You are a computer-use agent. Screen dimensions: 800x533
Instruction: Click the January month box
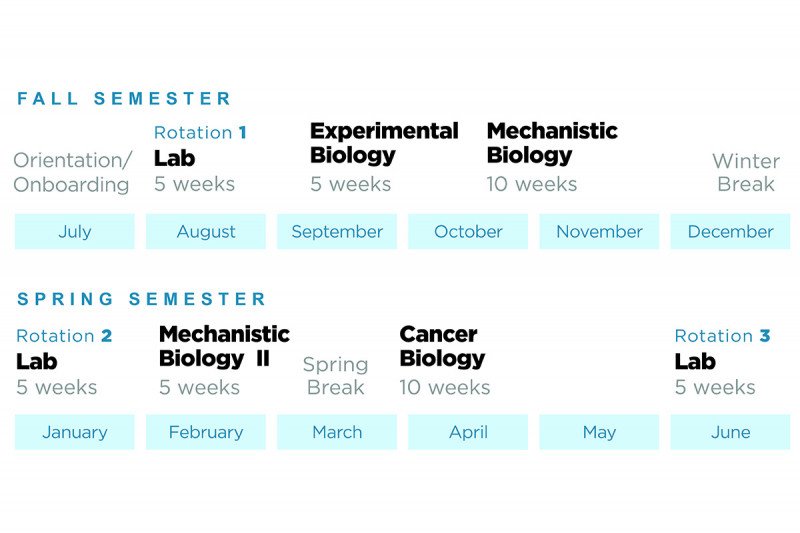[x=74, y=432]
